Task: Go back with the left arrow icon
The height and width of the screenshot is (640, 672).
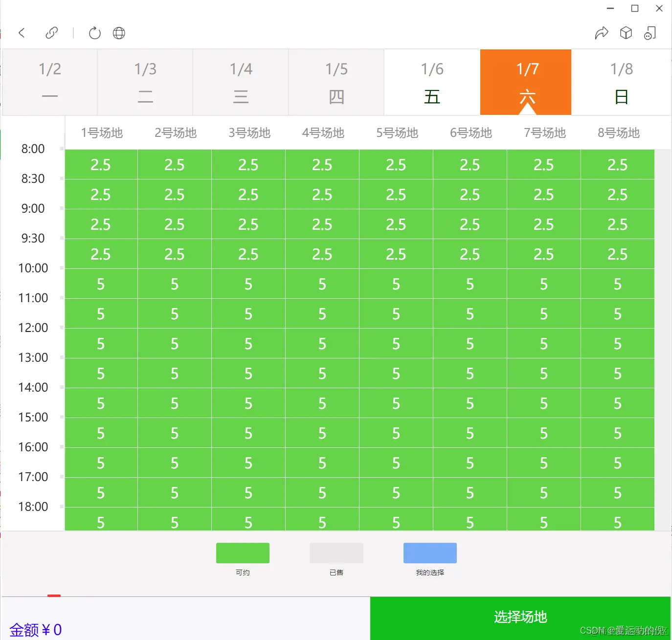Action: tap(22, 33)
